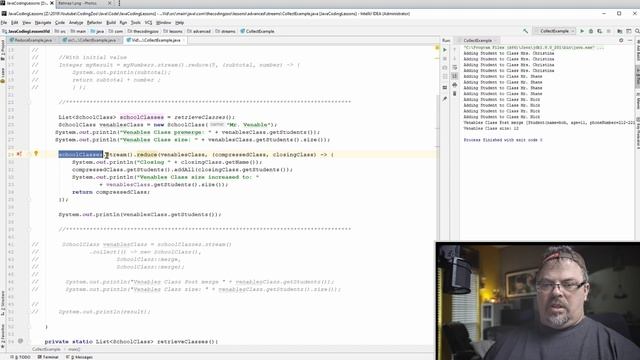Viewport: 640px width, 360px height.
Task: Rerun program in Run panel
Action: click(x=445, y=50)
